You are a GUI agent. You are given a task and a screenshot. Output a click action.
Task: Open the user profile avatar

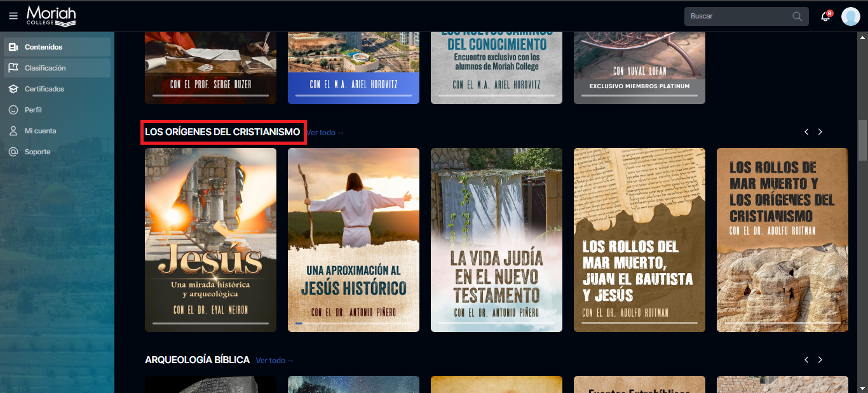coord(850,17)
